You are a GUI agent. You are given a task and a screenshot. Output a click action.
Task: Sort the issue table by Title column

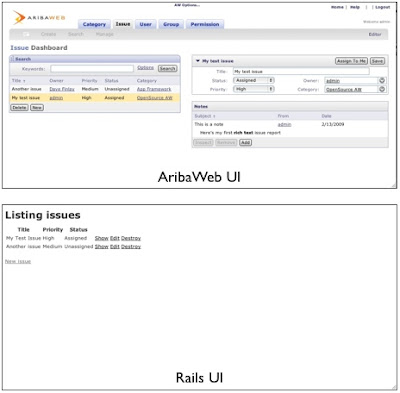pos(19,81)
